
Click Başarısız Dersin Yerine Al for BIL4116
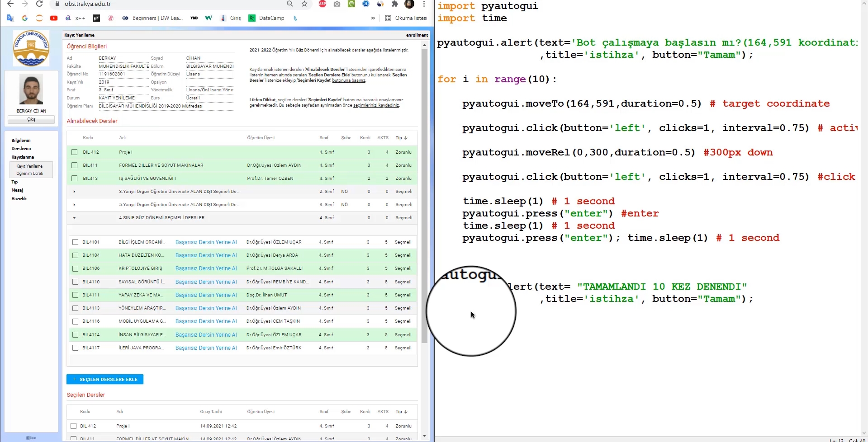(x=206, y=321)
